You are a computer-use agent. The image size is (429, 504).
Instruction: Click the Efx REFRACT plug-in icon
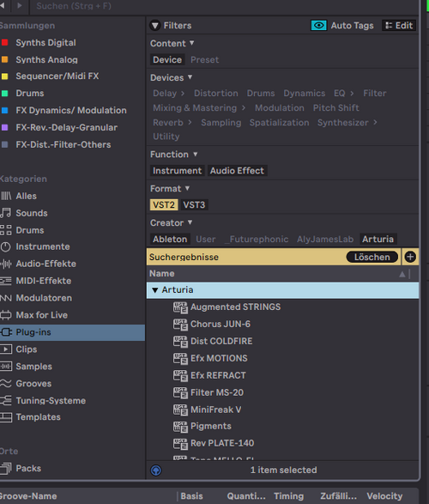tap(180, 375)
